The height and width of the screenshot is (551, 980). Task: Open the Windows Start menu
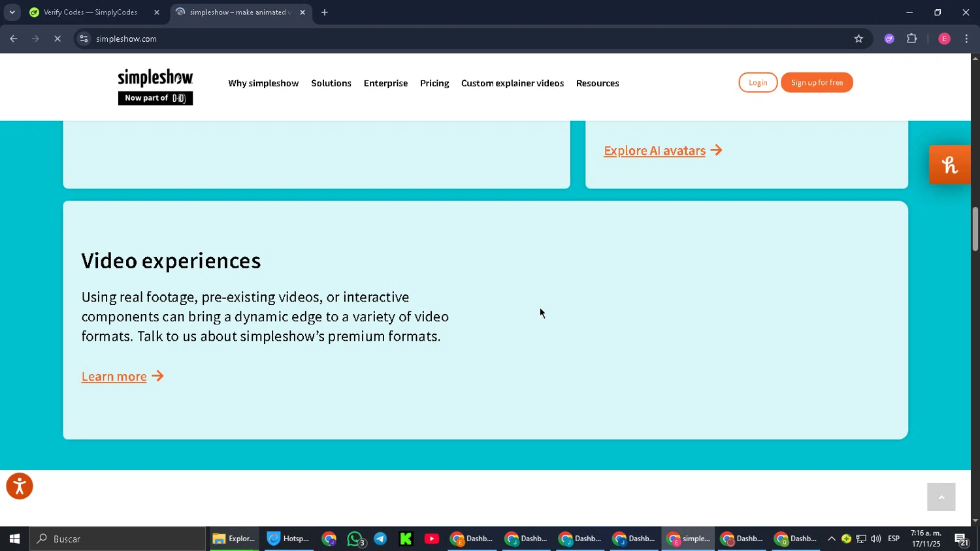tap(14, 539)
